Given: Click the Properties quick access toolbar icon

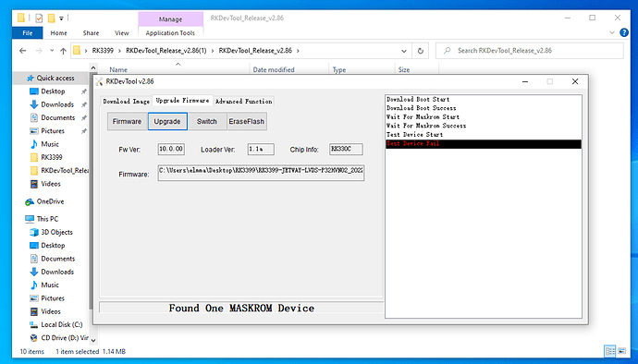Looking at the screenshot, I should [x=39, y=18].
